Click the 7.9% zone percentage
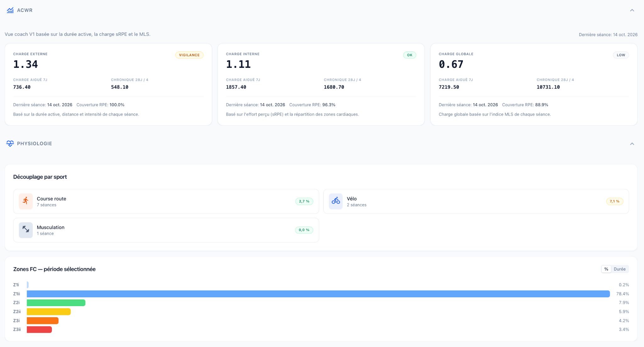Viewport: 644px width, 347px height. pyautogui.click(x=624, y=303)
